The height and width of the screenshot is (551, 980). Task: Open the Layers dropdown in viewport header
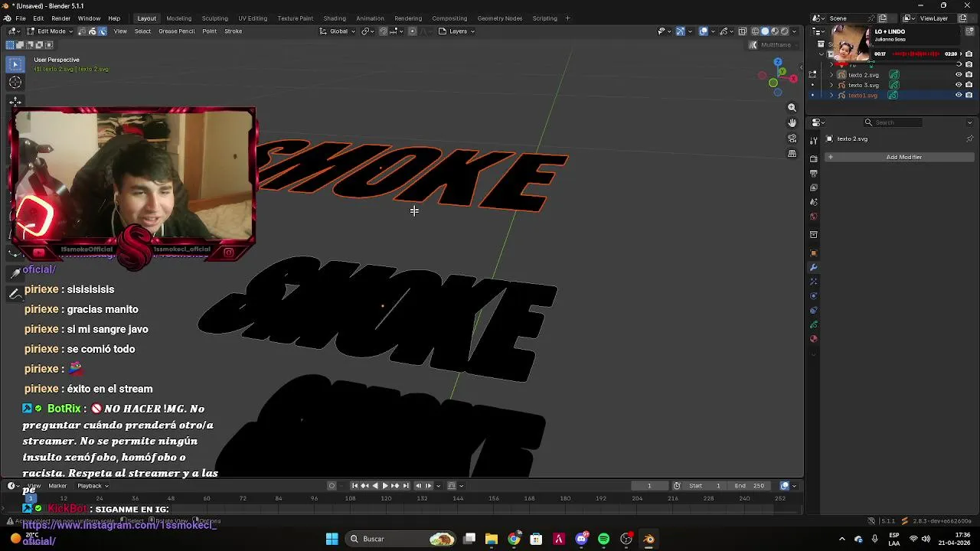click(x=457, y=31)
